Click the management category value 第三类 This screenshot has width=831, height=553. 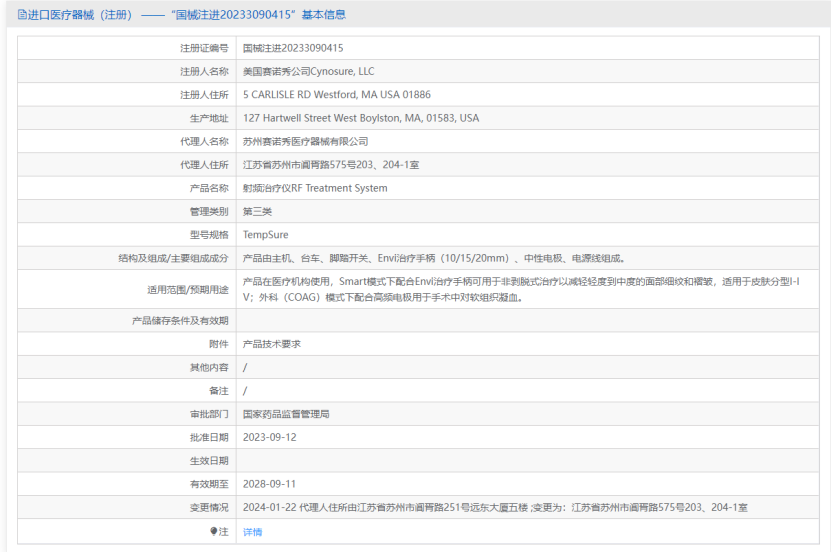click(257, 211)
